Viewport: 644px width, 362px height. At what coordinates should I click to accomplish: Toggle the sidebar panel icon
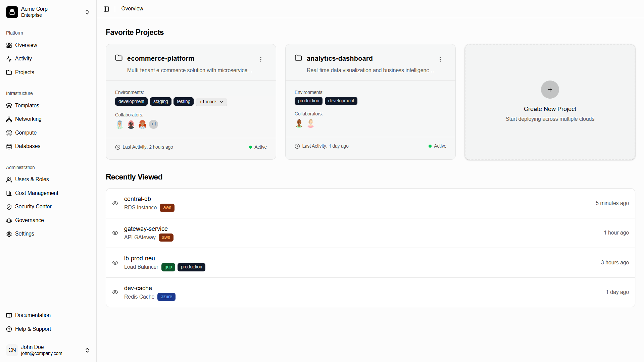[x=106, y=9]
